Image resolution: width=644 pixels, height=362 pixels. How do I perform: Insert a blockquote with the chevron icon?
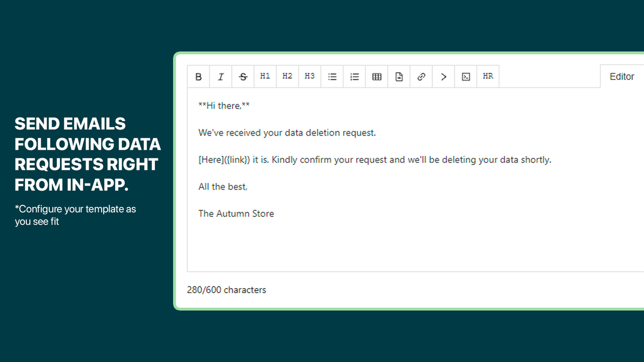(443, 77)
